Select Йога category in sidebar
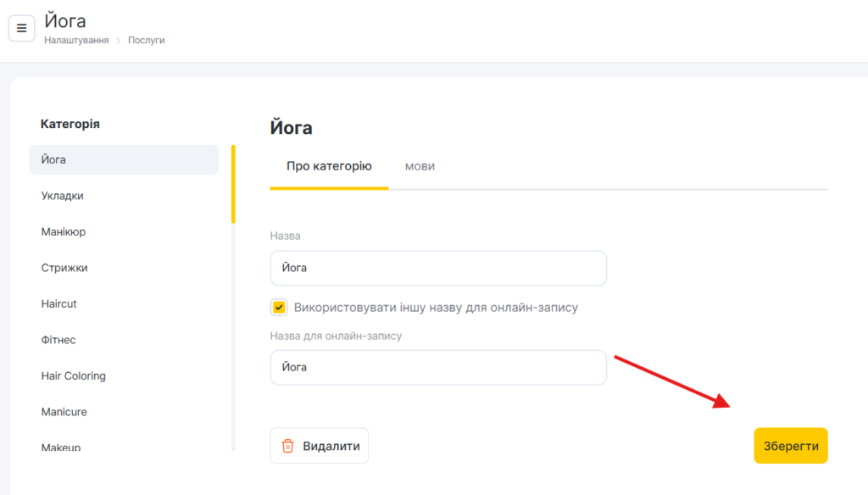 (124, 159)
